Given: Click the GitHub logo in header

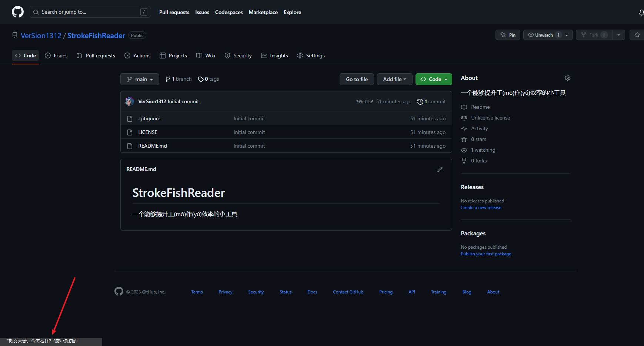Looking at the screenshot, I should click(x=18, y=12).
